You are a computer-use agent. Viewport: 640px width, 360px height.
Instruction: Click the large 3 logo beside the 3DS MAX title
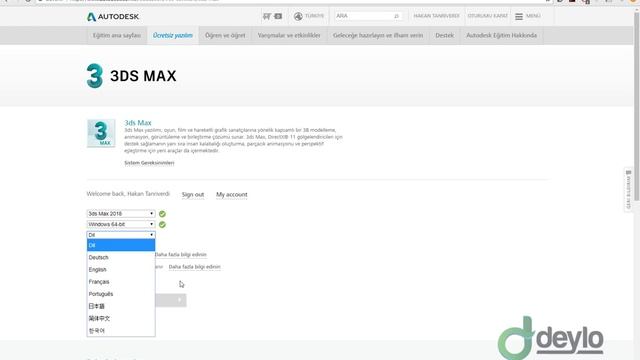95,76
